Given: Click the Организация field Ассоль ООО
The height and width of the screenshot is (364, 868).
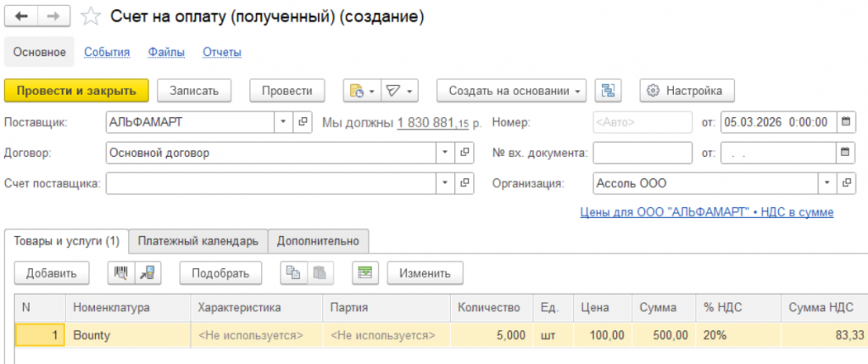Looking at the screenshot, I should [705, 182].
